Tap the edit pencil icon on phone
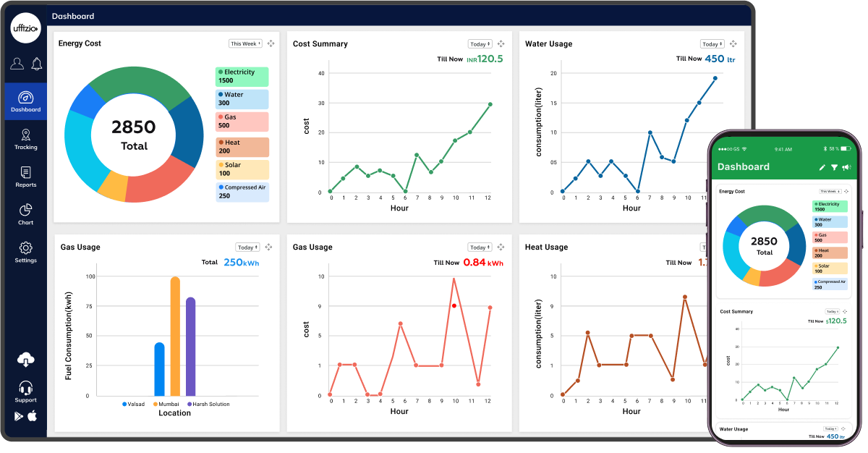Screen dimensions: 868x453 (822, 167)
